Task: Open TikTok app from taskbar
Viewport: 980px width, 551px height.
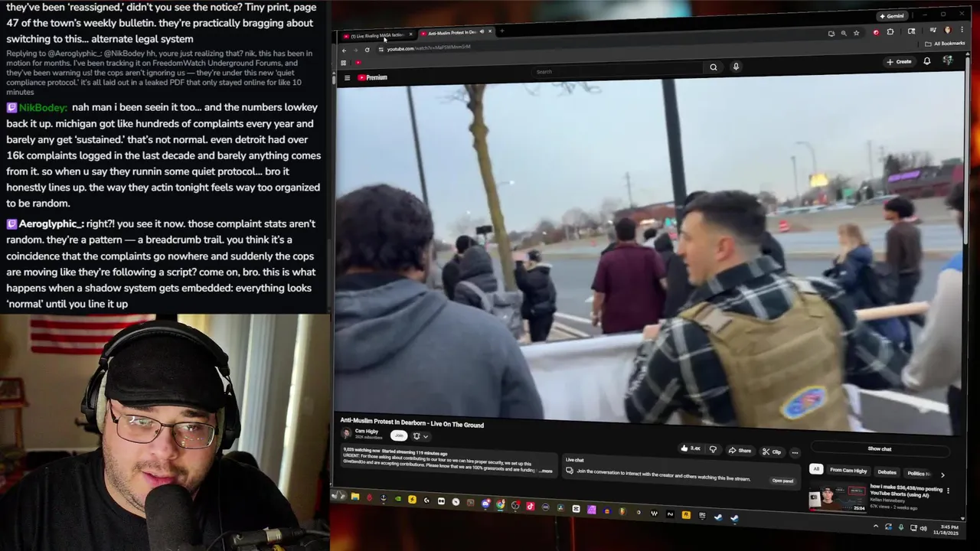Action: click(x=531, y=505)
